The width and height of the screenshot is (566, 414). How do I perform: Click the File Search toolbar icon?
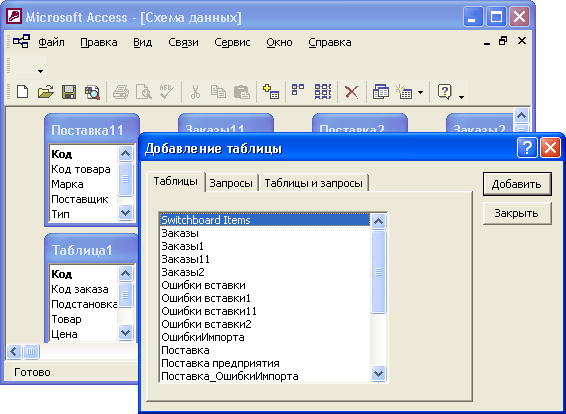92,92
